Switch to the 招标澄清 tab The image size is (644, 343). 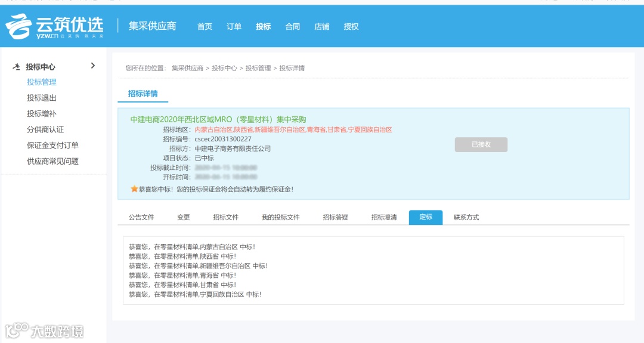tap(384, 217)
